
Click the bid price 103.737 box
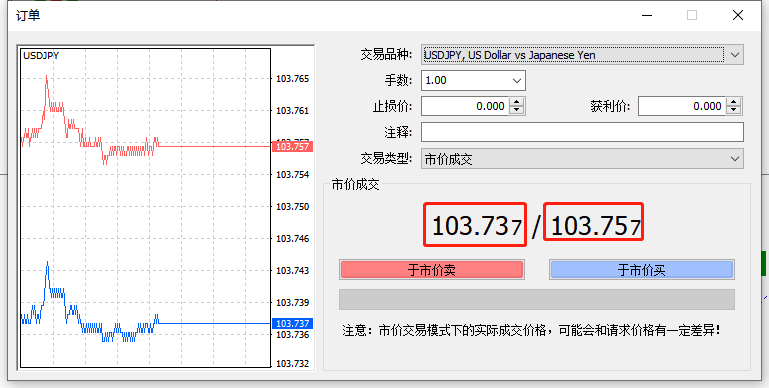pyautogui.click(x=475, y=225)
